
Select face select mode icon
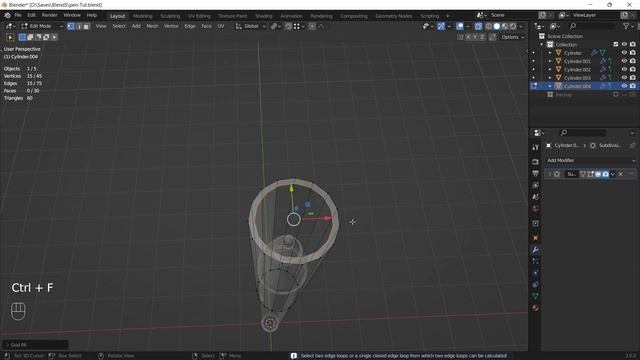coord(86,26)
